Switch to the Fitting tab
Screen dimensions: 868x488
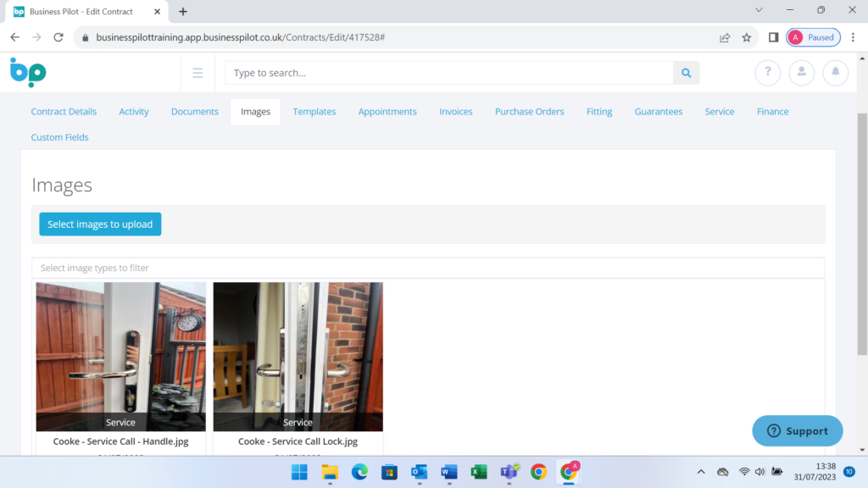[x=599, y=112]
